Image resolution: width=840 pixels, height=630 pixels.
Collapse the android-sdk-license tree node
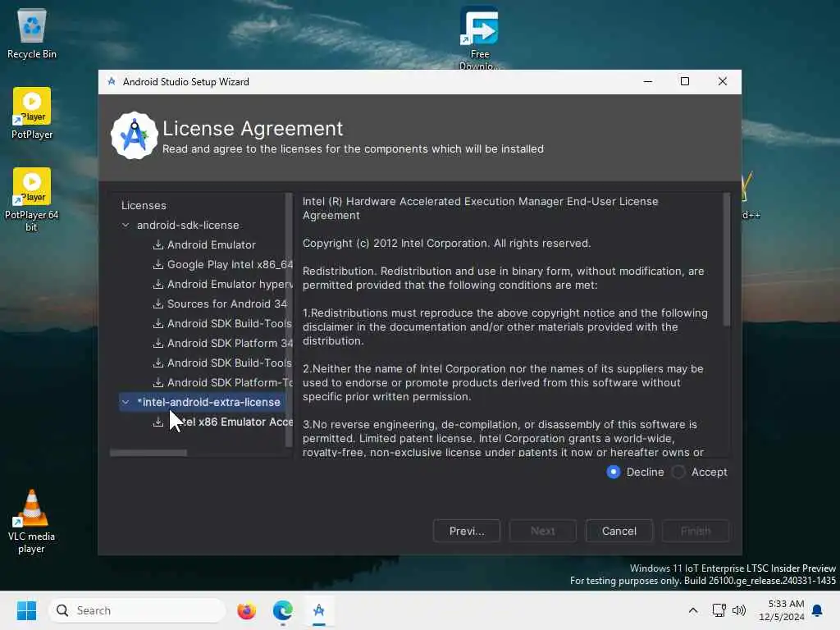(126, 225)
